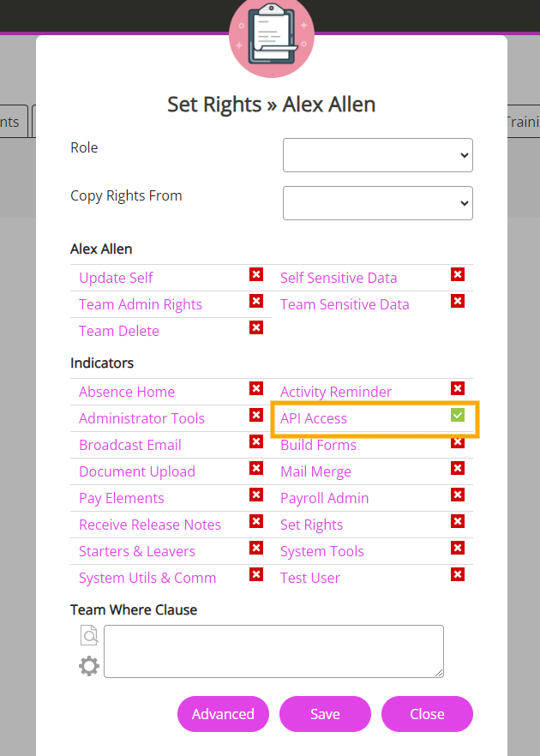
Task: Click the clipboard icon above the dialog
Action: pos(272,34)
